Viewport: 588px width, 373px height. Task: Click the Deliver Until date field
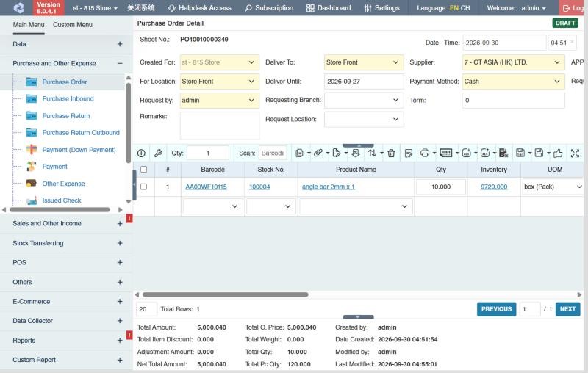(364, 82)
